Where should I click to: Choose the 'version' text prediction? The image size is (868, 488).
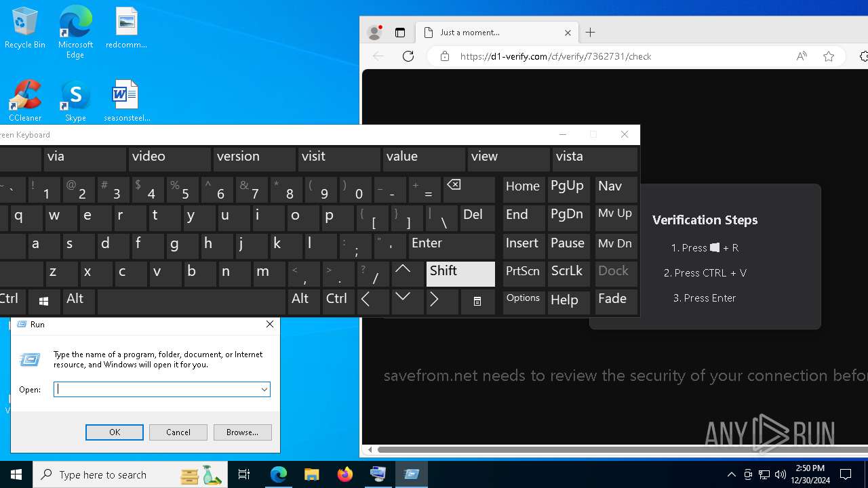point(254,159)
